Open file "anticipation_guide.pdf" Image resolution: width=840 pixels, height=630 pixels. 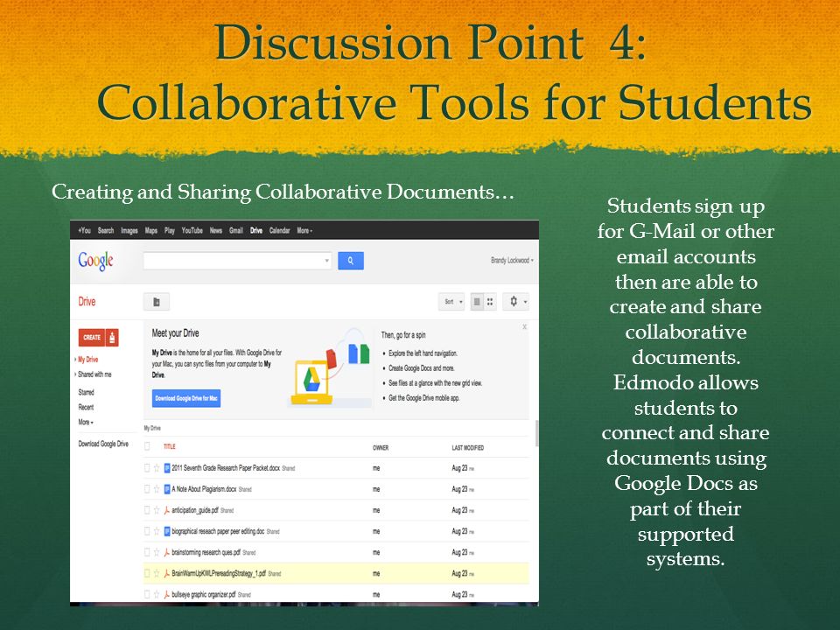(195, 510)
